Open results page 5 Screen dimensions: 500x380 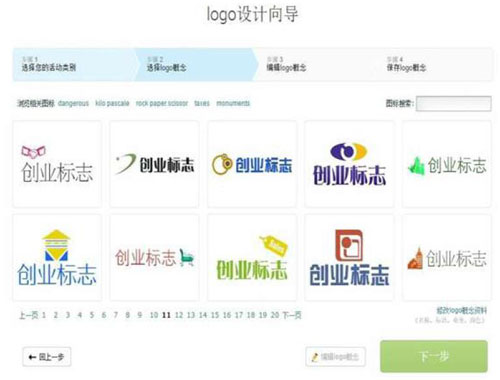(x=92, y=315)
